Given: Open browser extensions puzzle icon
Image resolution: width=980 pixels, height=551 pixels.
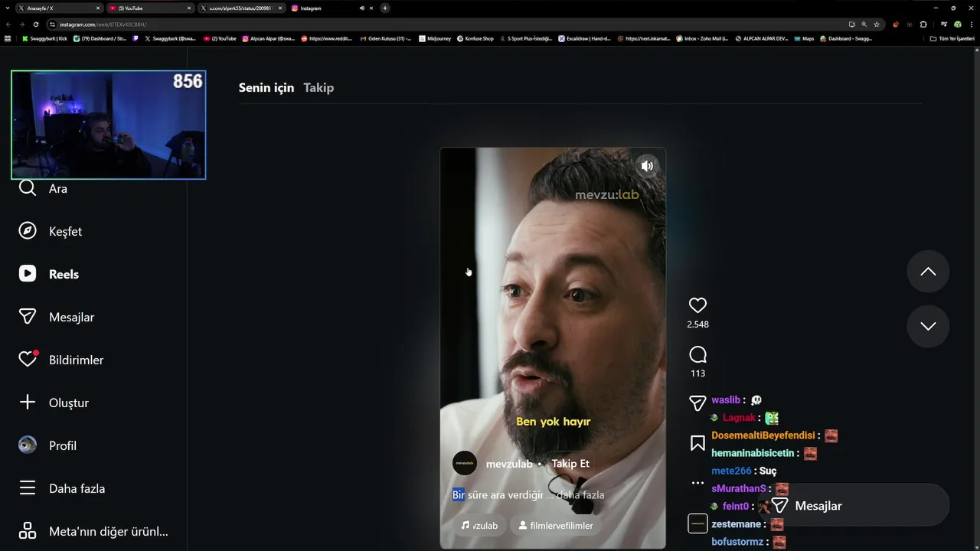Looking at the screenshot, I should (923, 24).
